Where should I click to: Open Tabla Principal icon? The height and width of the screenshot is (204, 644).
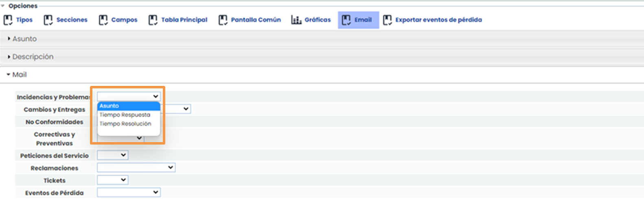(x=153, y=20)
